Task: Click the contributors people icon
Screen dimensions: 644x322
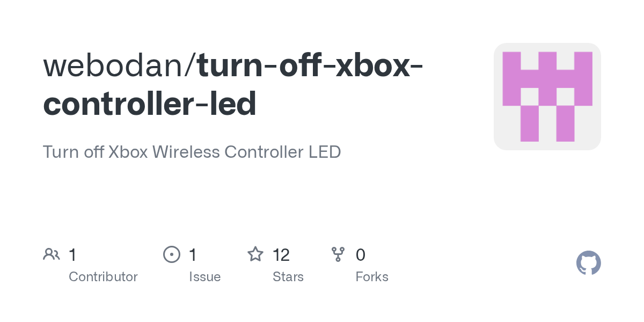Action: click(52, 254)
